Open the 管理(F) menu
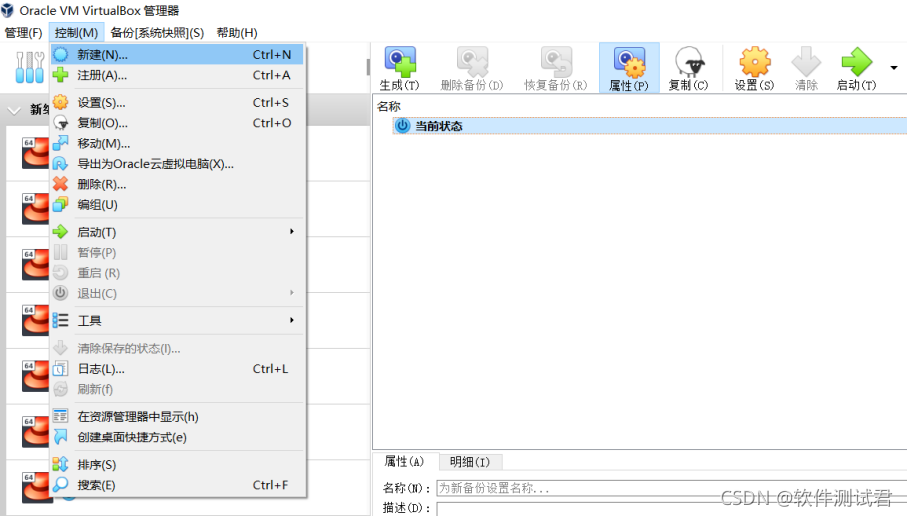 [x=24, y=32]
